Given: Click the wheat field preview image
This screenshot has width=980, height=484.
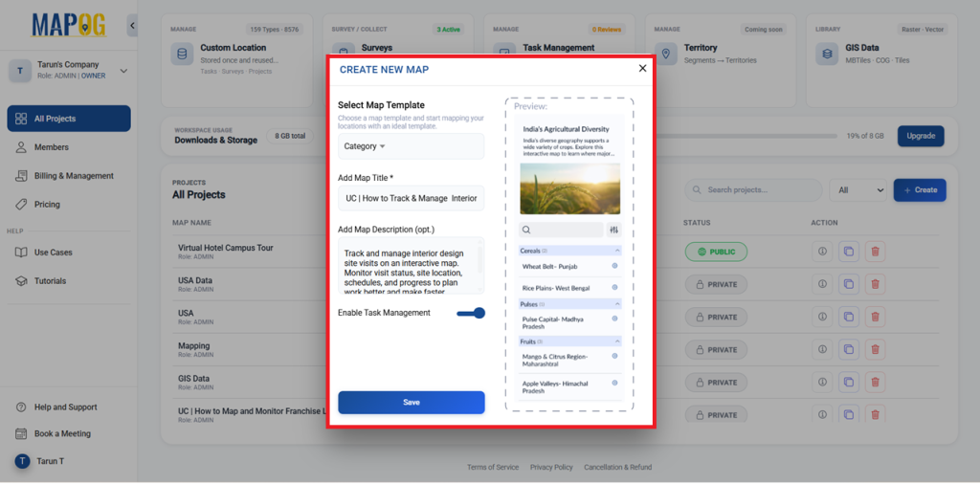Looking at the screenshot, I should 569,188.
